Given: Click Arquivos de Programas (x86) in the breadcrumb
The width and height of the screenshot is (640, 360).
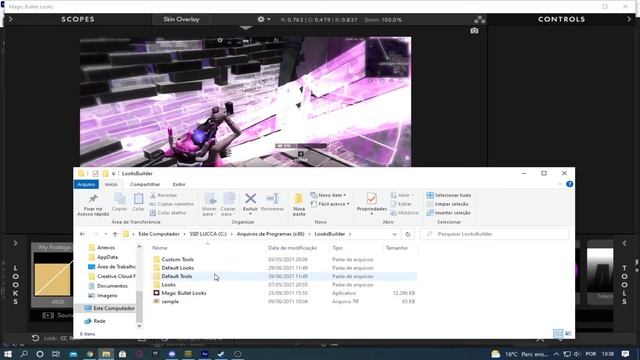Looking at the screenshot, I should click(271, 234).
